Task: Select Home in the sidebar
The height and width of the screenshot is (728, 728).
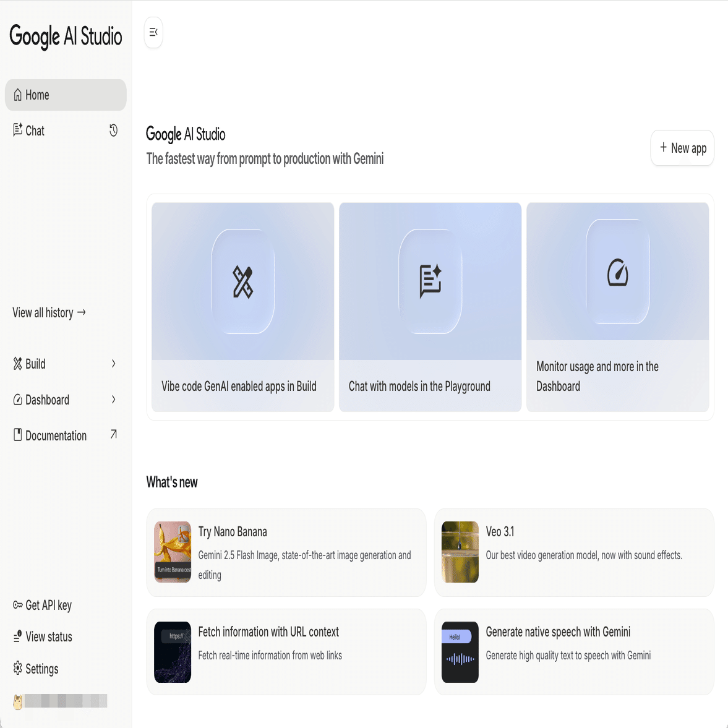Action: [66, 95]
